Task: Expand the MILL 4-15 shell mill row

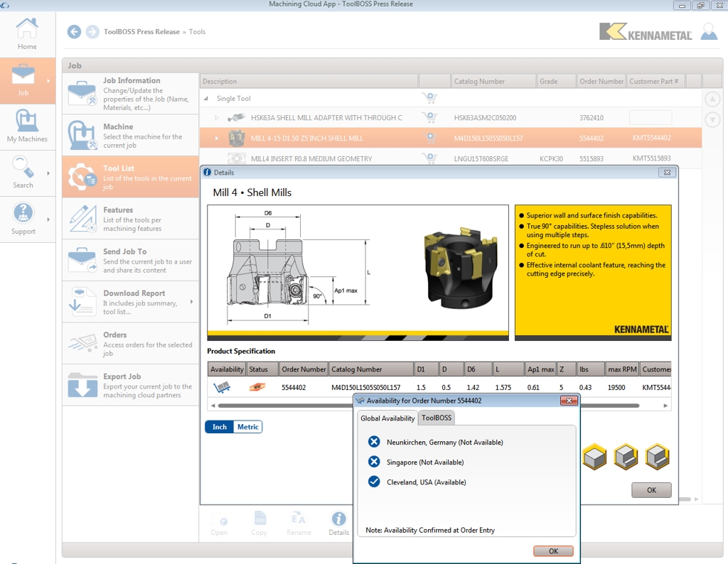Action: [x=216, y=139]
